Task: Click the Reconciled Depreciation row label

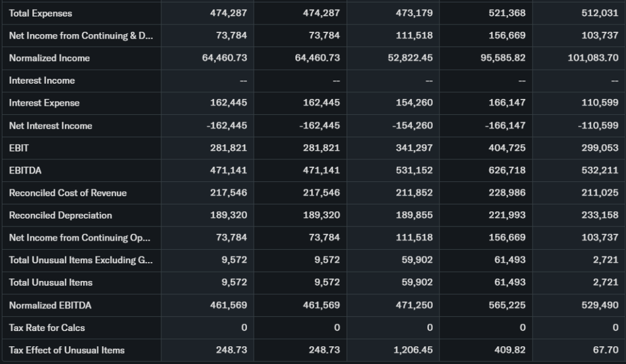Action: pos(61,215)
